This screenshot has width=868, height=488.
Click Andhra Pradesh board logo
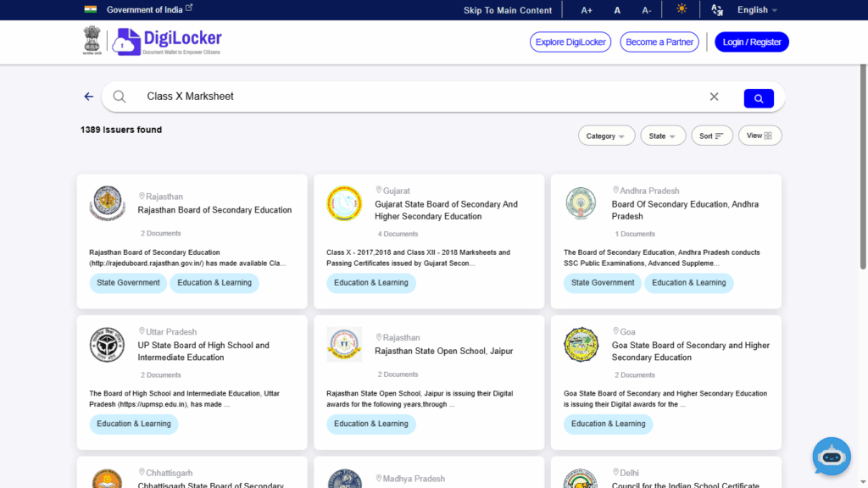pos(581,203)
